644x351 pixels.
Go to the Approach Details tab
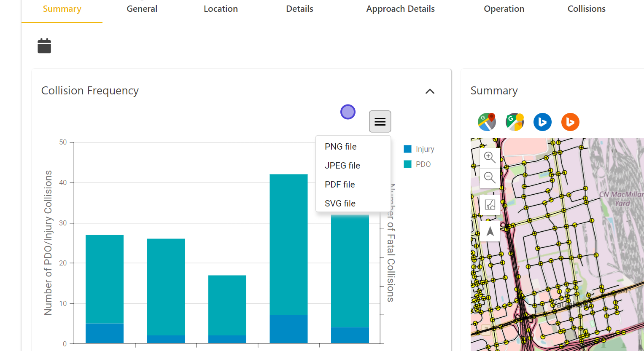(400, 9)
